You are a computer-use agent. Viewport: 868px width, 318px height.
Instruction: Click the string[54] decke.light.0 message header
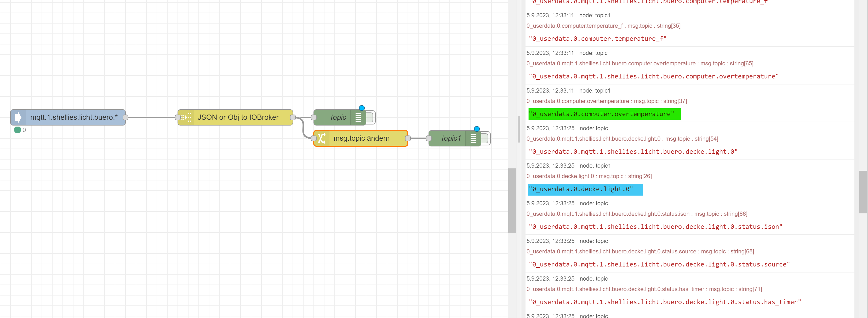[x=622, y=139]
